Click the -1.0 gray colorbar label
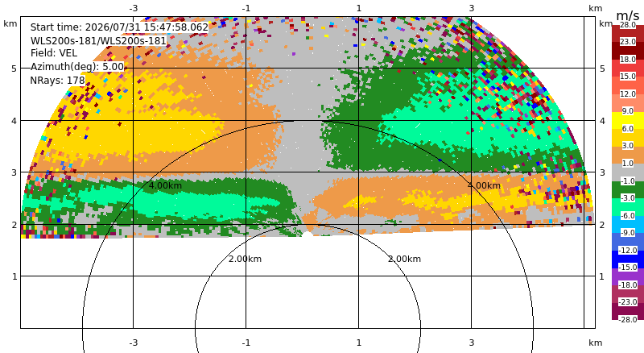 (628, 181)
